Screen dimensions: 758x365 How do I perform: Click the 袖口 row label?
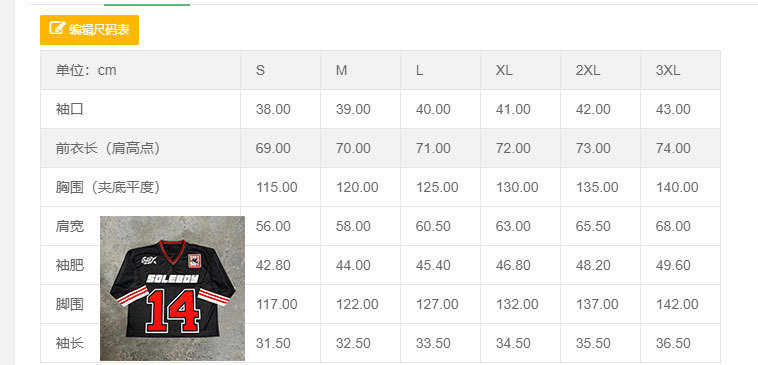tap(70, 109)
